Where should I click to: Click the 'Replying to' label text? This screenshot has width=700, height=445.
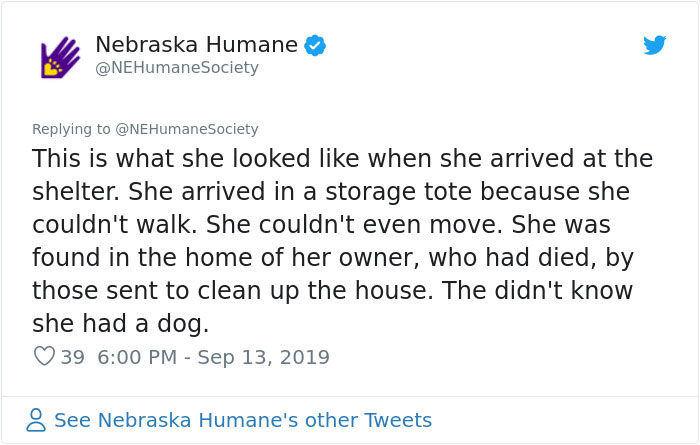point(71,129)
